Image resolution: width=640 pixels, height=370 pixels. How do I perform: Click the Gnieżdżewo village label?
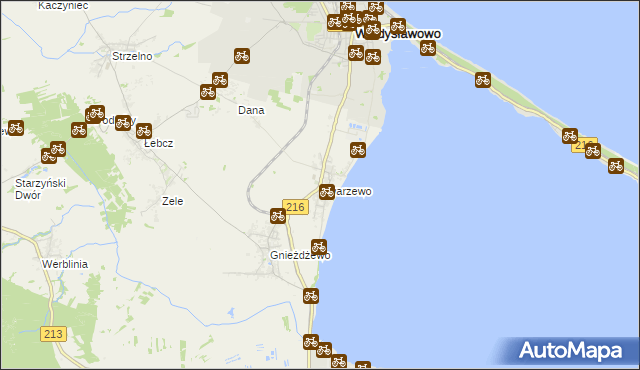click(x=300, y=255)
